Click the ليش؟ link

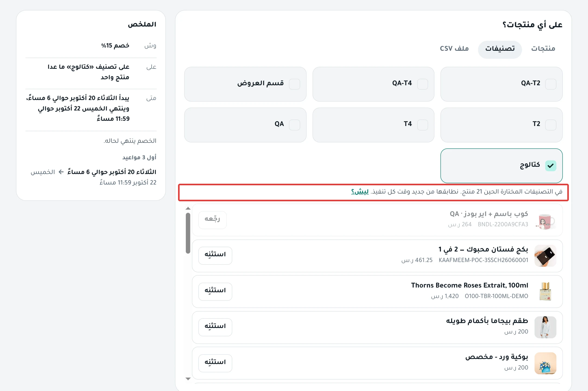click(x=360, y=192)
